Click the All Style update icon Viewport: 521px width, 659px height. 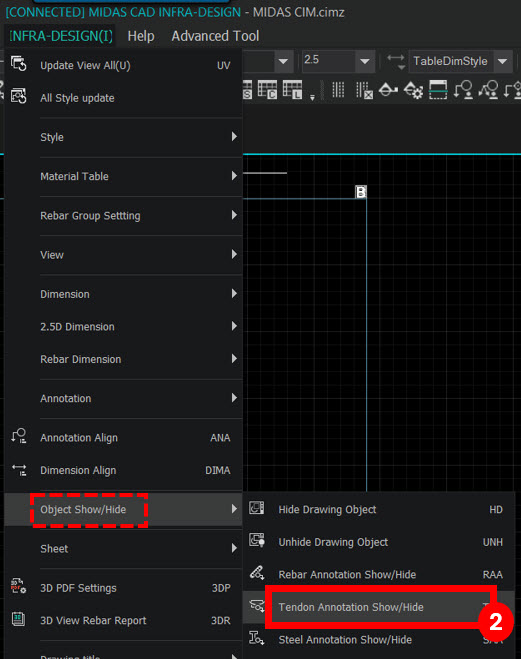pos(18,97)
